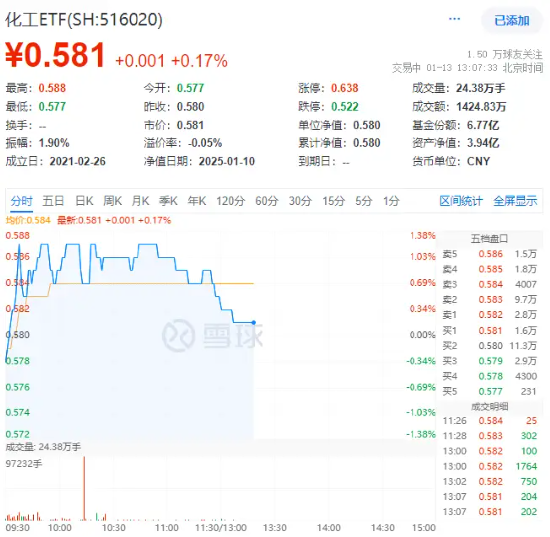The height and width of the screenshot is (537, 550).
Task: Click the 成交额 1424.83万 value
Action: (x=481, y=107)
